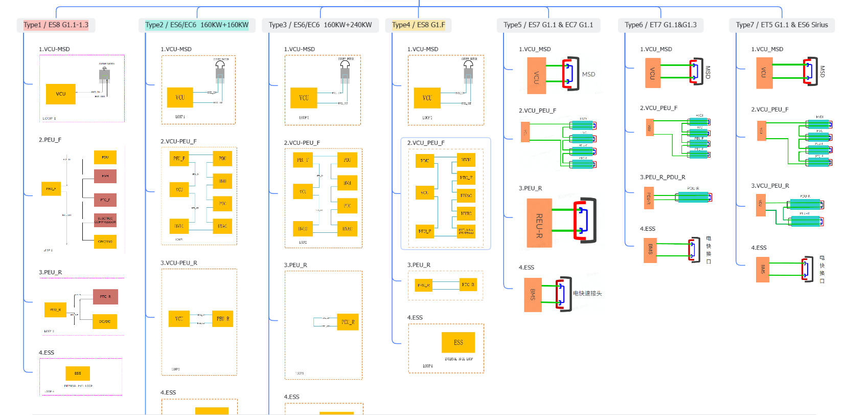Click 4.ESS label under Type6

click(x=648, y=229)
